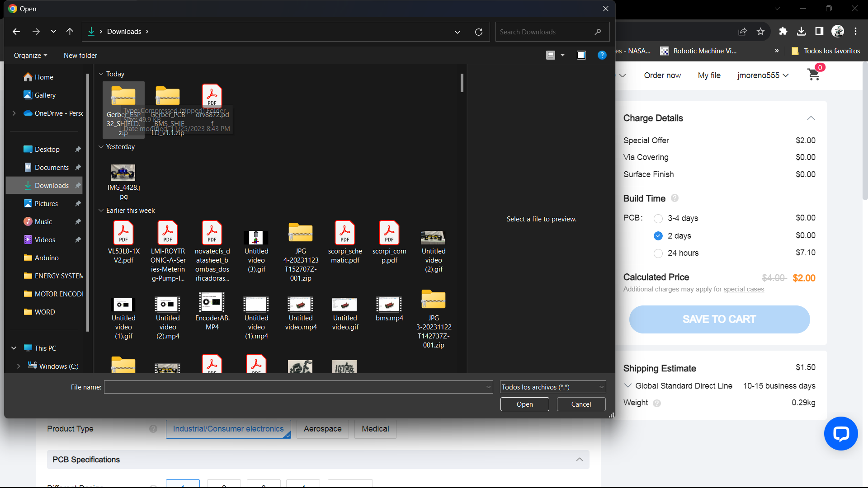Select the Aerospace product type
This screenshot has width=868, height=488.
pyautogui.click(x=322, y=429)
